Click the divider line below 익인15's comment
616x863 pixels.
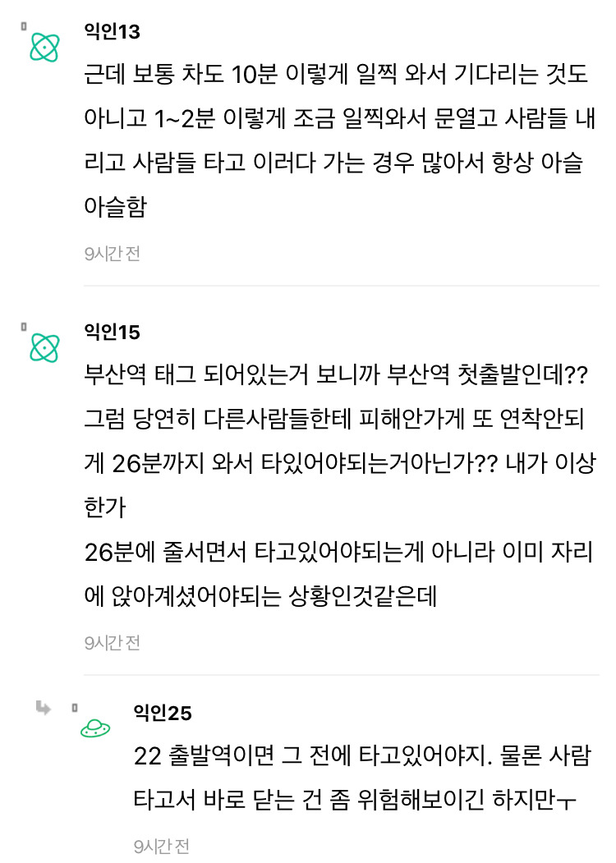(x=341, y=675)
